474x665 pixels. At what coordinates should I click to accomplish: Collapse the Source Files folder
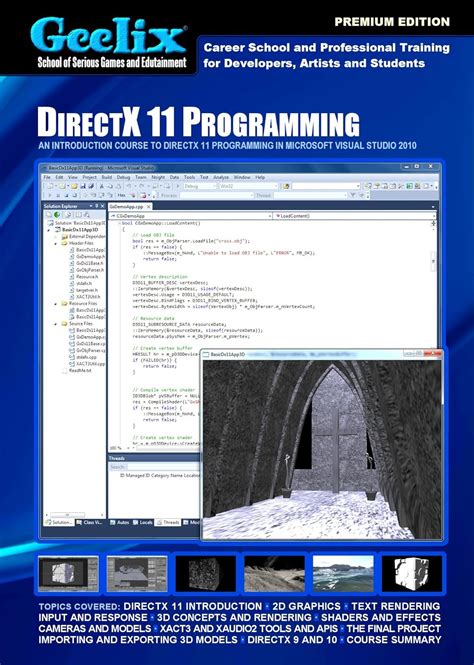[56, 324]
